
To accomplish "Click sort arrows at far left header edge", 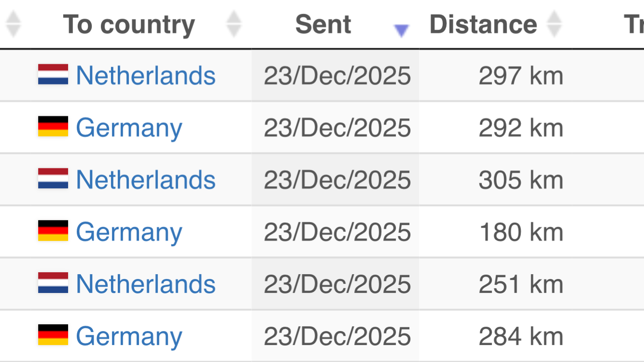I will click(x=13, y=24).
